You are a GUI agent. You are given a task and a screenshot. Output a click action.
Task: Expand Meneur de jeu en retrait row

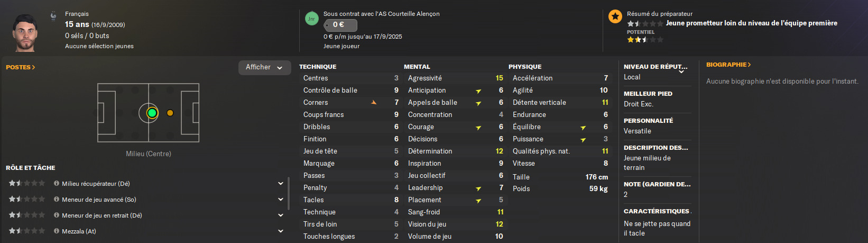(x=280, y=215)
